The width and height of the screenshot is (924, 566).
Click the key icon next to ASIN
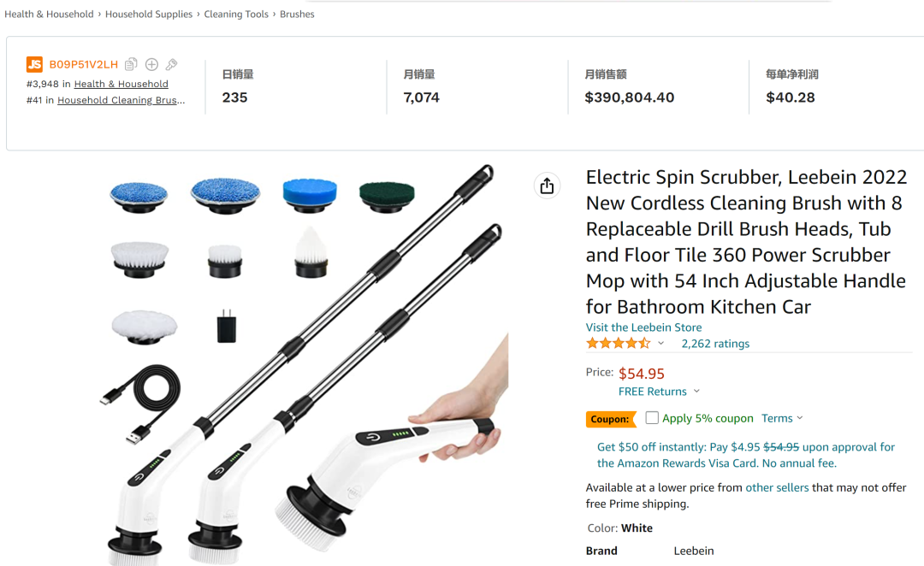pyautogui.click(x=171, y=64)
